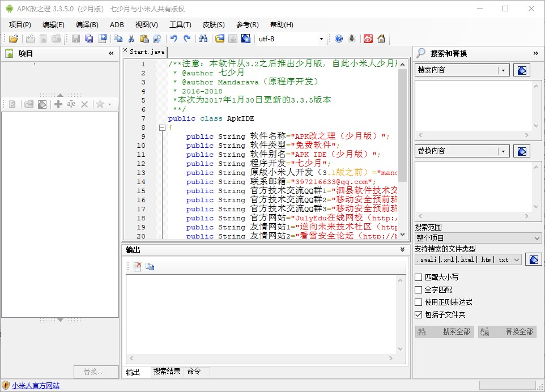
Task: Switch to the 搜索结果 tab
Action: click(167, 372)
